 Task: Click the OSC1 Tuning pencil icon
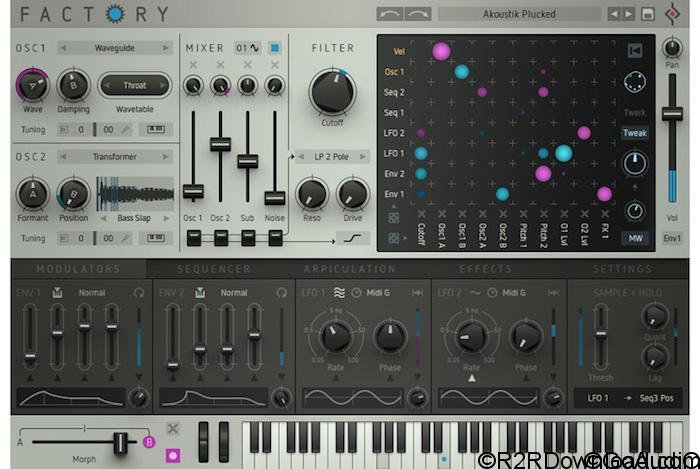(125, 129)
